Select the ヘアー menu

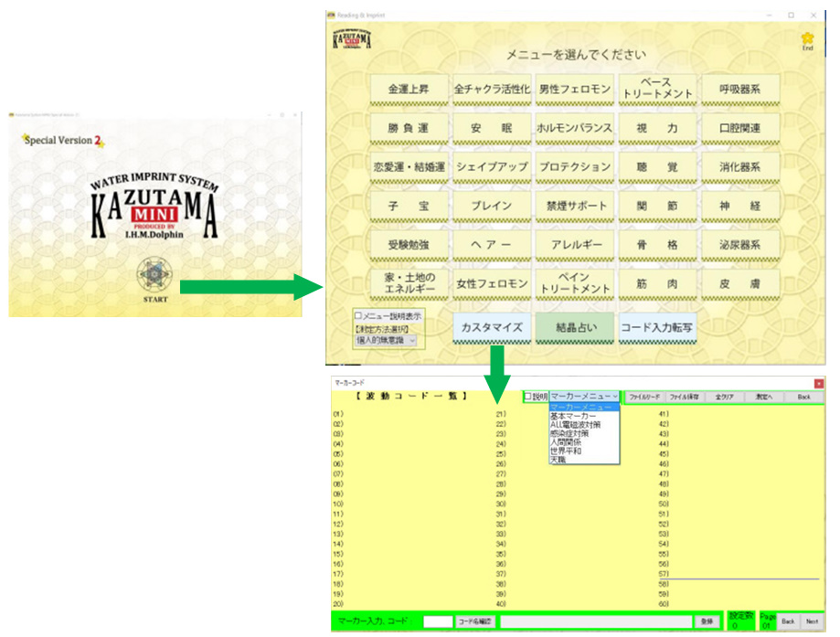492,245
